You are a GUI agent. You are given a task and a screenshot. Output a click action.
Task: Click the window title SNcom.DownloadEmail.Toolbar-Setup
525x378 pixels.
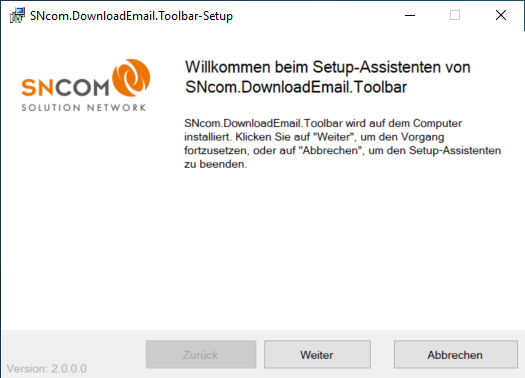click(x=131, y=16)
